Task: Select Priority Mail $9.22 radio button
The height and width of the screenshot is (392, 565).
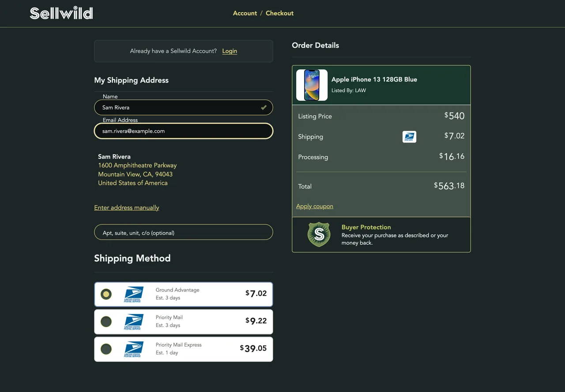Action: [106, 322]
